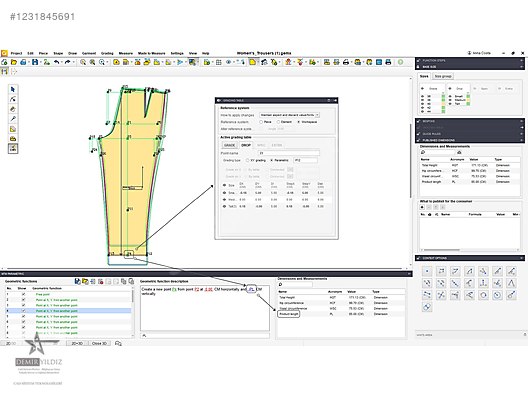The height and width of the screenshot is (396, 528).
Task: Click the PL link in function description
Action: click(251, 289)
